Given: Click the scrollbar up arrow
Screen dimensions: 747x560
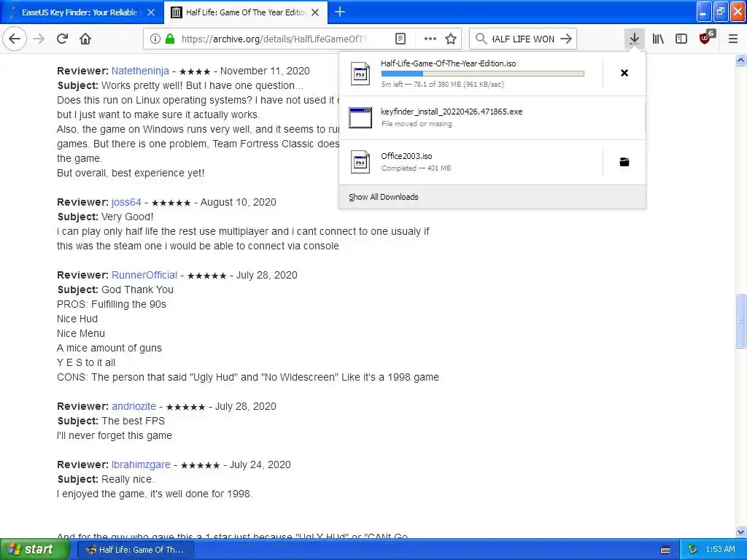Looking at the screenshot, I should (x=740, y=60).
